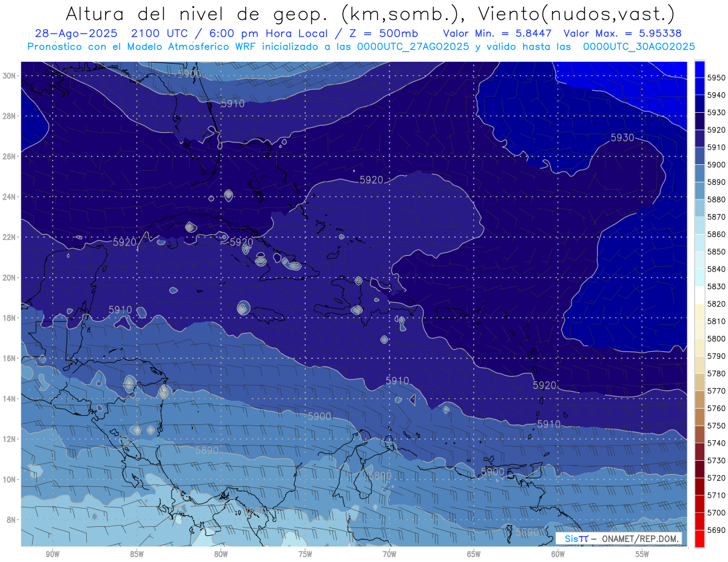Image resolution: width=728 pixels, height=562 pixels.
Task: Click the '5750' colorbar label
Action: [x=716, y=426]
